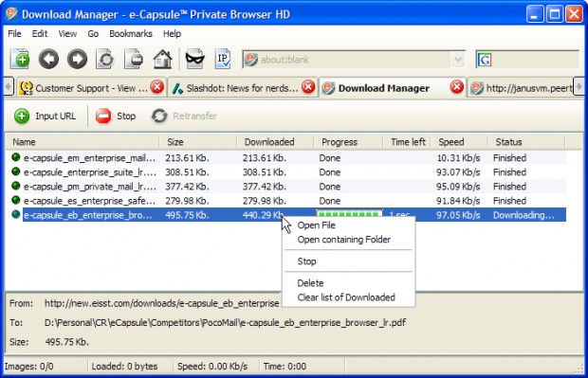Screen dimensions: 588x378
Task: Close the Download Manager tab
Action: pyautogui.click(x=457, y=87)
